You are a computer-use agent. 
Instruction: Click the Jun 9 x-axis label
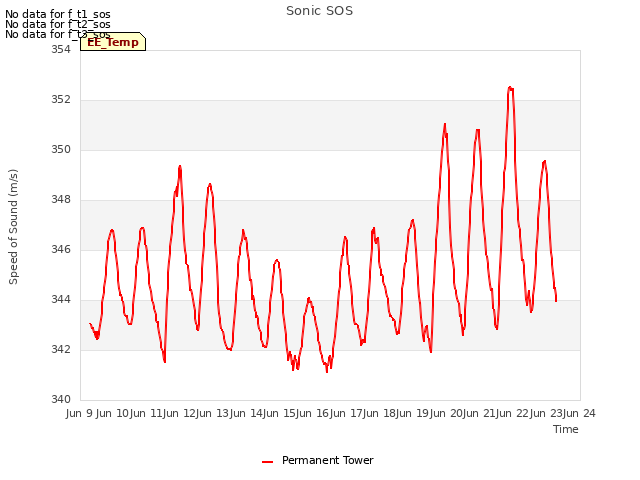click(x=79, y=413)
